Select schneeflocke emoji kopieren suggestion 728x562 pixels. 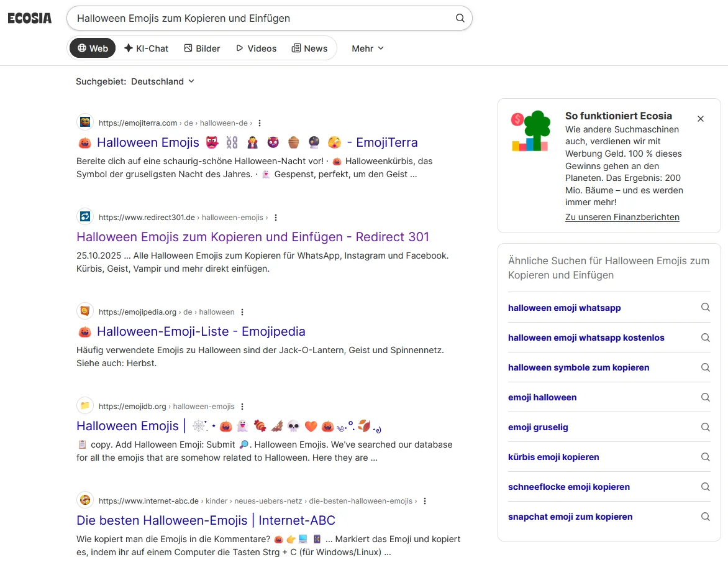tap(569, 487)
